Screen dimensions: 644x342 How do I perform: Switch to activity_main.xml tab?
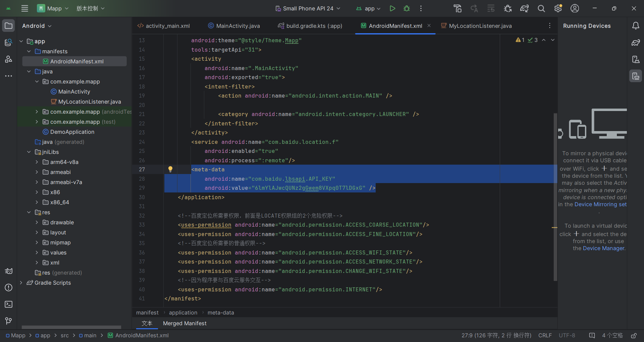tap(164, 26)
